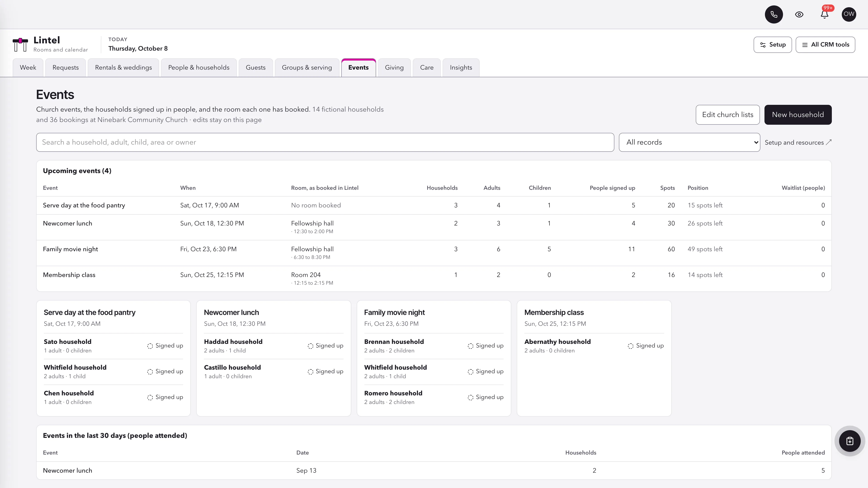Image resolution: width=868 pixels, height=488 pixels.
Task: Open the notifications bell
Action: [x=825, y=14]
